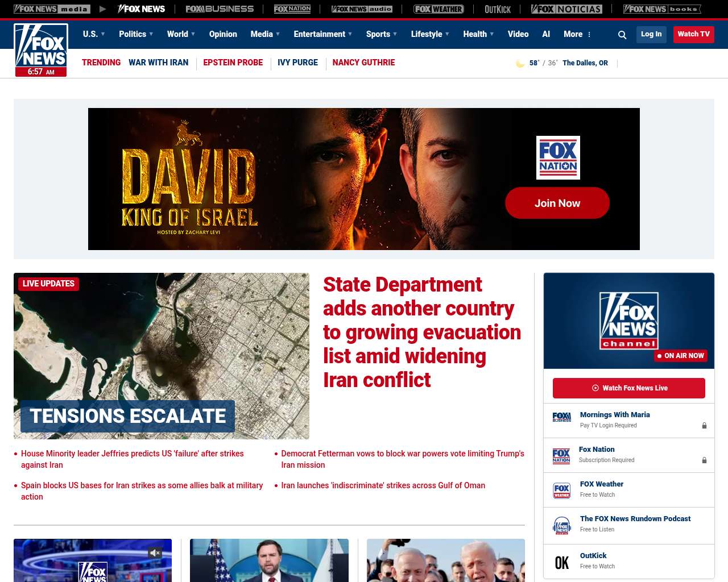
Task: Open the JD Vance story thumbnail
Action: click(x=269, y=560)
